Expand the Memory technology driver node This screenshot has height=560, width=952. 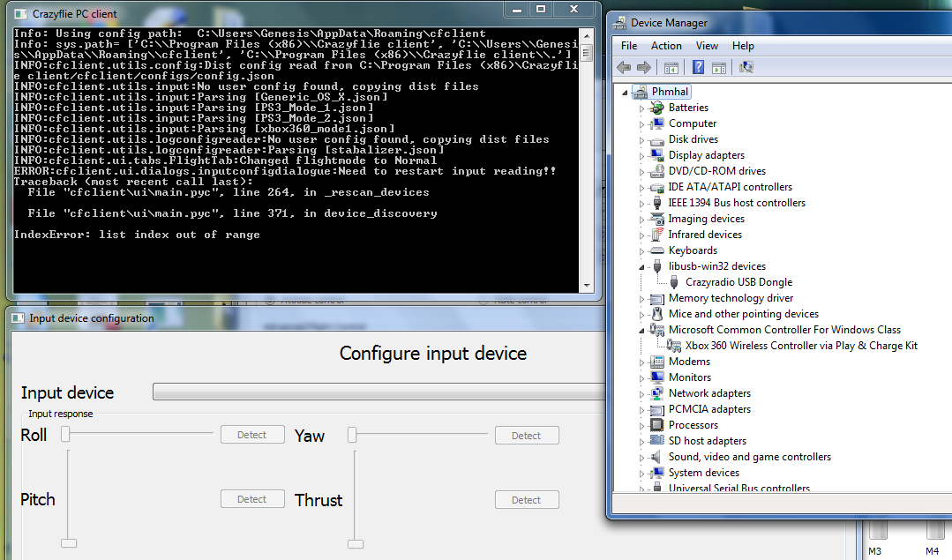(x=641, y=298)
